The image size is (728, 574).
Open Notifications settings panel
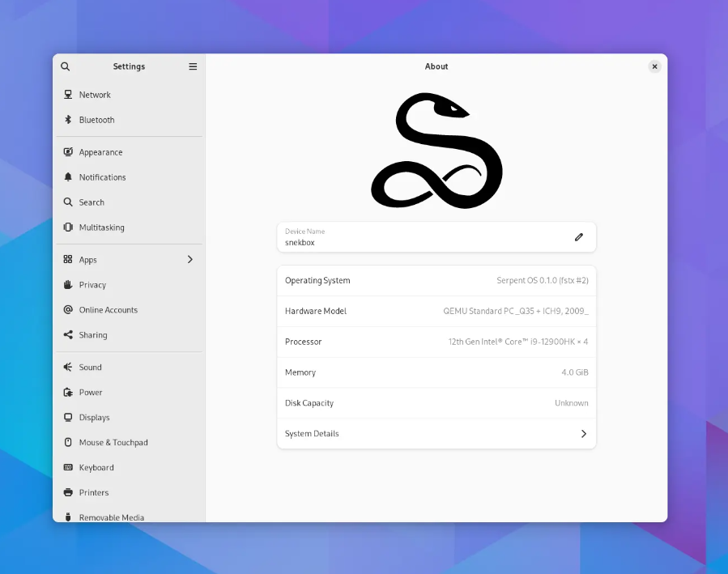[x=129, y=177]
